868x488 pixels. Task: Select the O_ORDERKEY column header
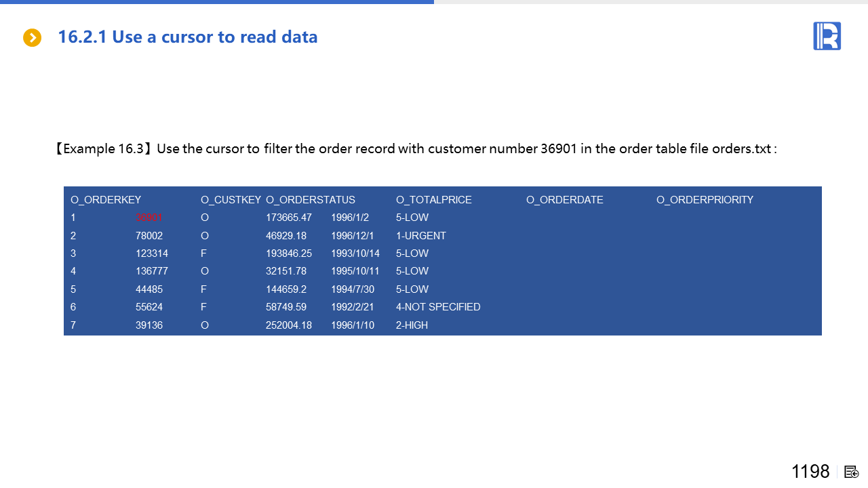click(106, 200)
